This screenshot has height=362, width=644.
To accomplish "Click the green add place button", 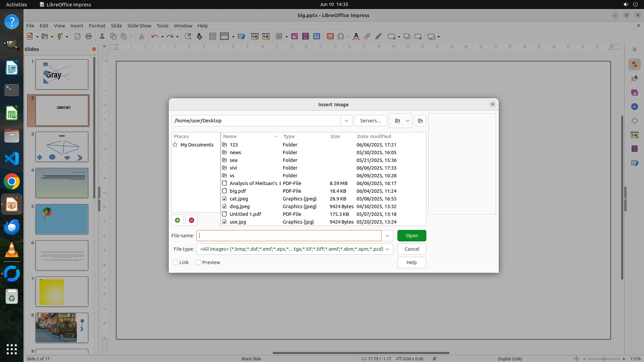I will click(177, 220).
